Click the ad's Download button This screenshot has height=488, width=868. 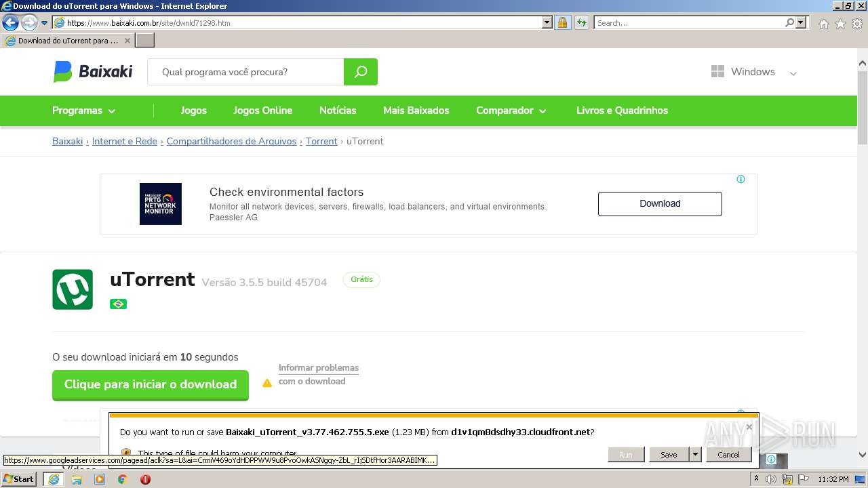click(x=660, y=203)
